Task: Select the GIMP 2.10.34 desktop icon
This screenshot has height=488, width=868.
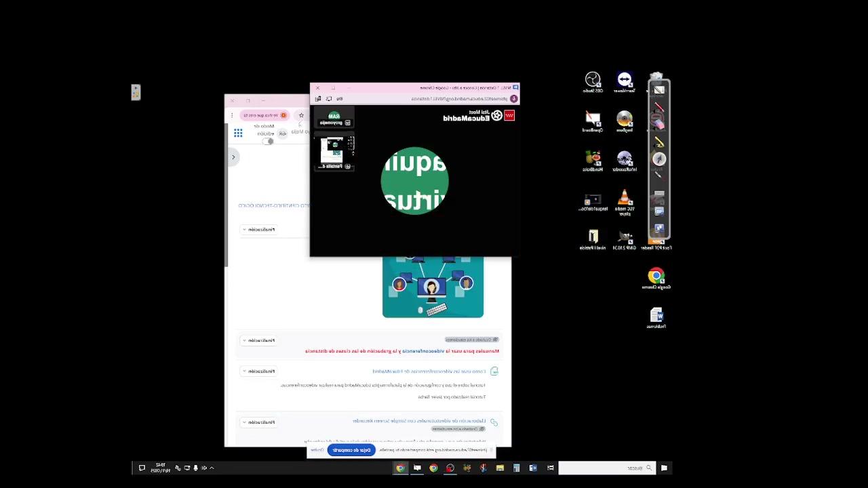Action: click(x=625, y=240)
